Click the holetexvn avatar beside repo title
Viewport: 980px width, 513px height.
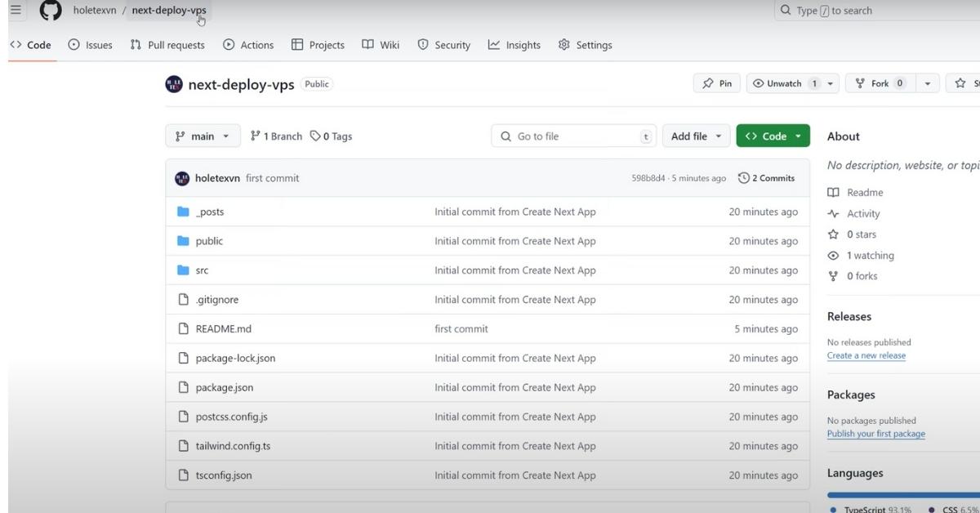click(174, 84)
